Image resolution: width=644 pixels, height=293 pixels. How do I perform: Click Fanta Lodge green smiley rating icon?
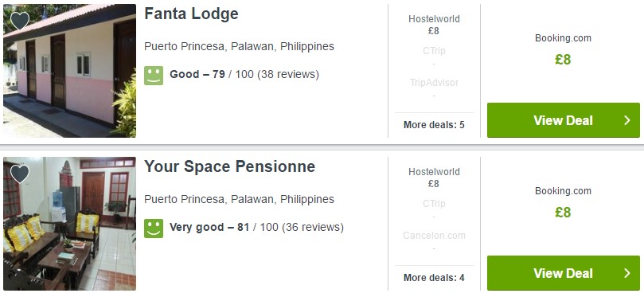[x=154, y=76]
